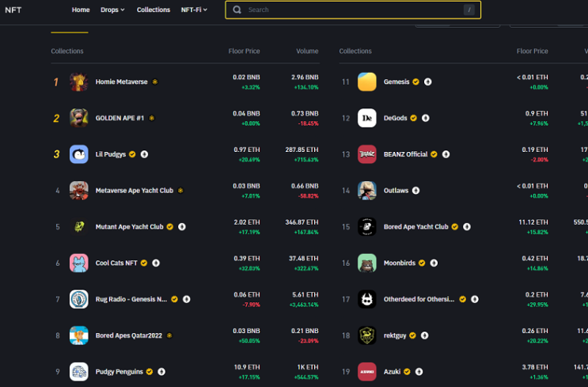Click the BNB badge next to Homie Metaverse

point(155,82)
